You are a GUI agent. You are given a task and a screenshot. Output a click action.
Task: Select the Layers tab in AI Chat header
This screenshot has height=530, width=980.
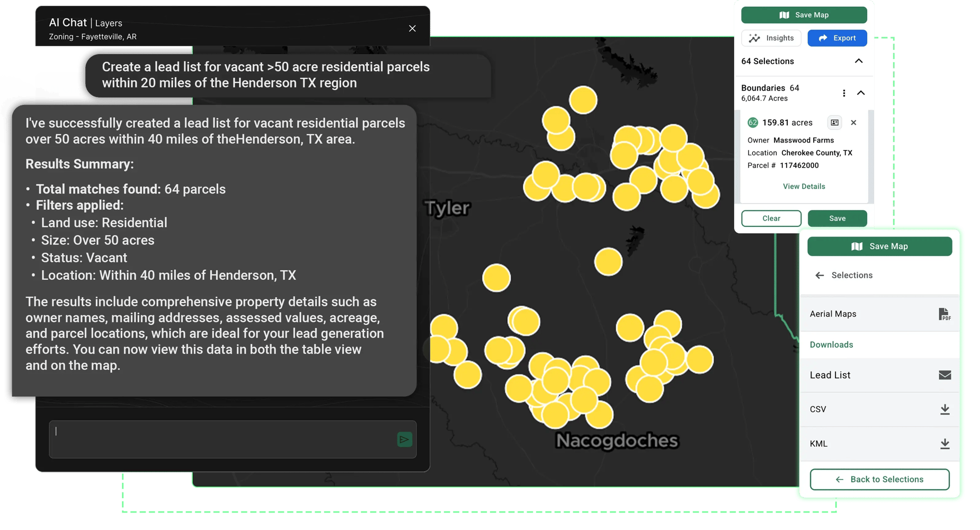(109, 23)
